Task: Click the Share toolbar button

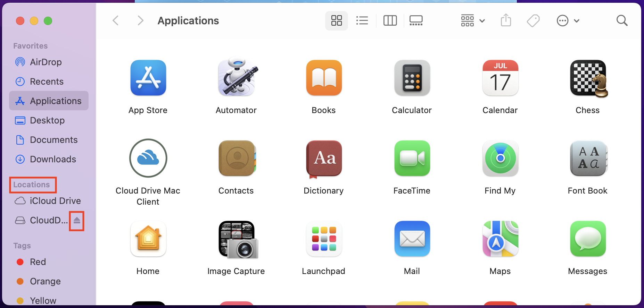Action: (x=506, y=20)
